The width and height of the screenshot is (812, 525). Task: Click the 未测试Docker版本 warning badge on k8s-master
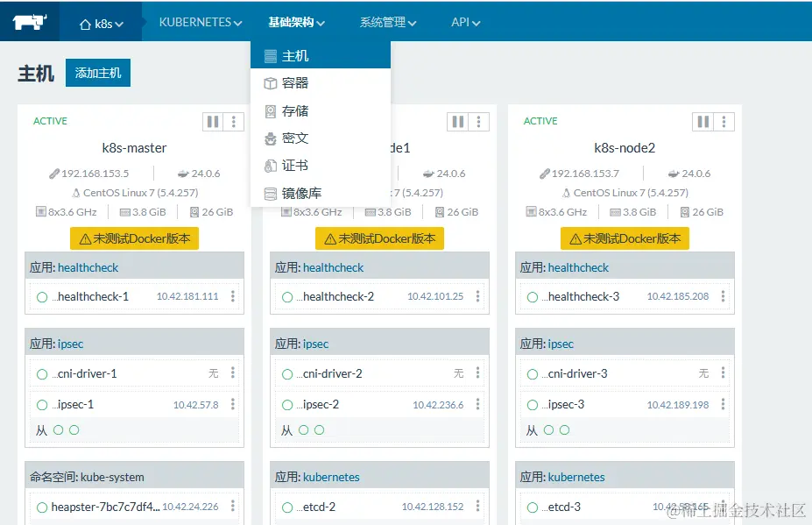point(133,238)
